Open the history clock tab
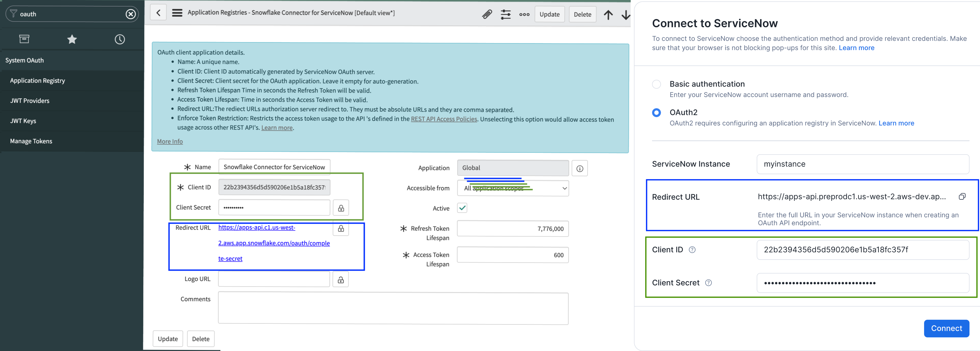The image size is (980, 351). [x=120, y=39]
